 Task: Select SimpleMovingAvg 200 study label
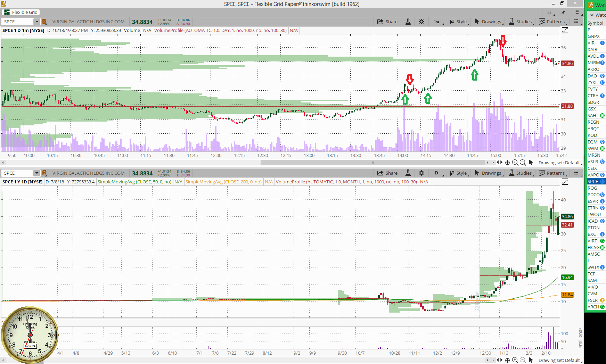coord(223,182)
